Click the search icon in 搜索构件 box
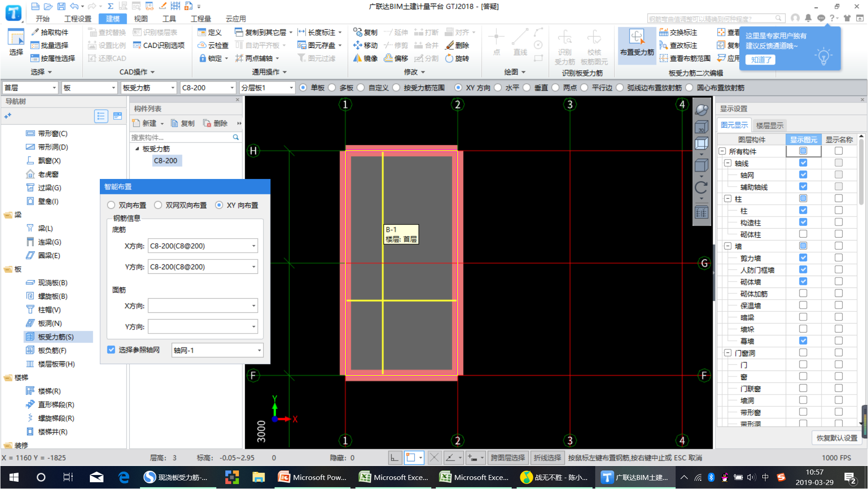Image resolution: width=868 pixels, height=489 pixels. (x=235, y=137)
